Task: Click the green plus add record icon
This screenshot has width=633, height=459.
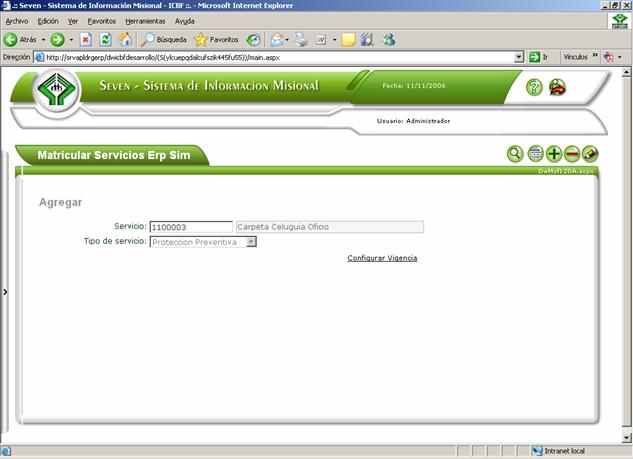Action: (554, 154)
